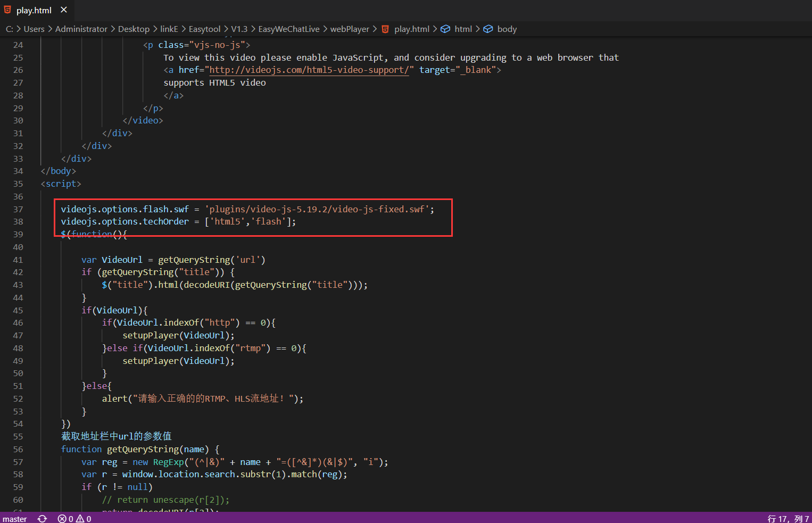
Task: Click the body symbol breadcrumb
Action: pos(507,29)
